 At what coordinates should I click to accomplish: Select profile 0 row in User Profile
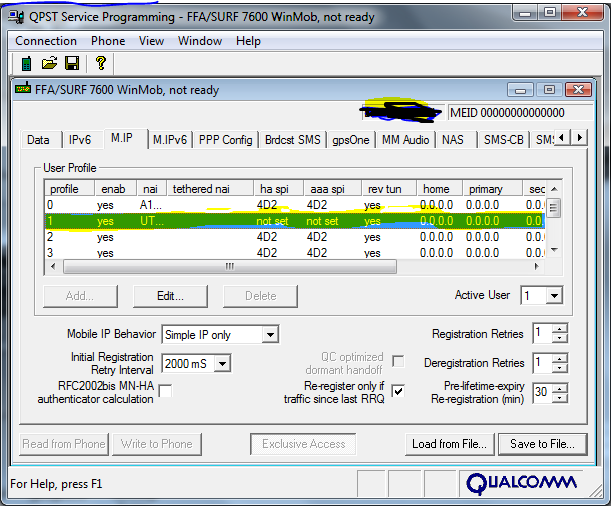click(x=295, y=205)
